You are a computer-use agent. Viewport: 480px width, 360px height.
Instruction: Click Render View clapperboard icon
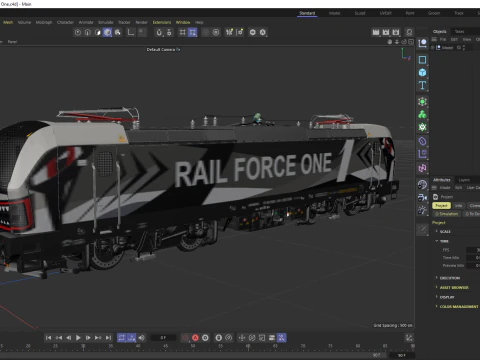point(376,32)
